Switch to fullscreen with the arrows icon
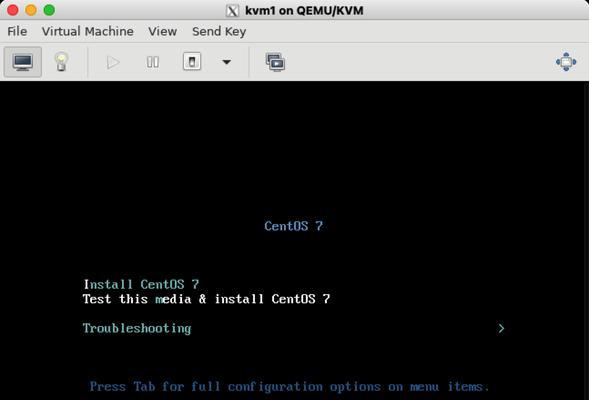The image size is (589, 400). click(x=566, y=62)
